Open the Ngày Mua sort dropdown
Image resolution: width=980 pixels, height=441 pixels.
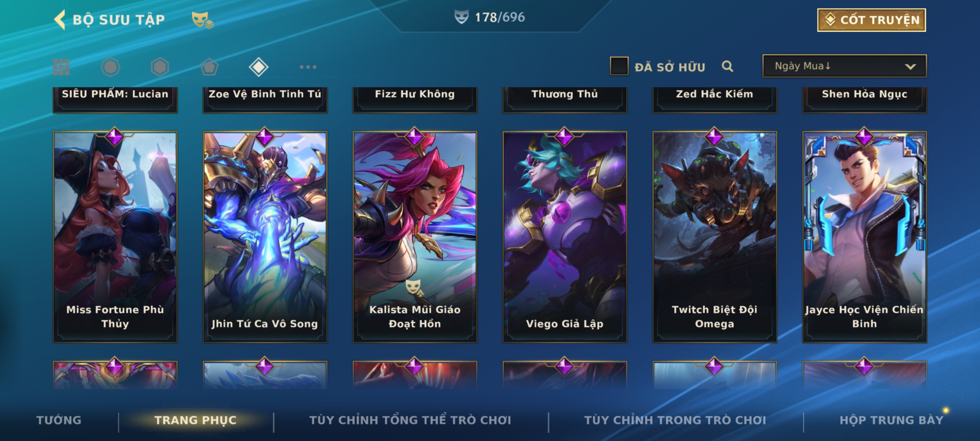pyautogui.click(x=844, y=66)
